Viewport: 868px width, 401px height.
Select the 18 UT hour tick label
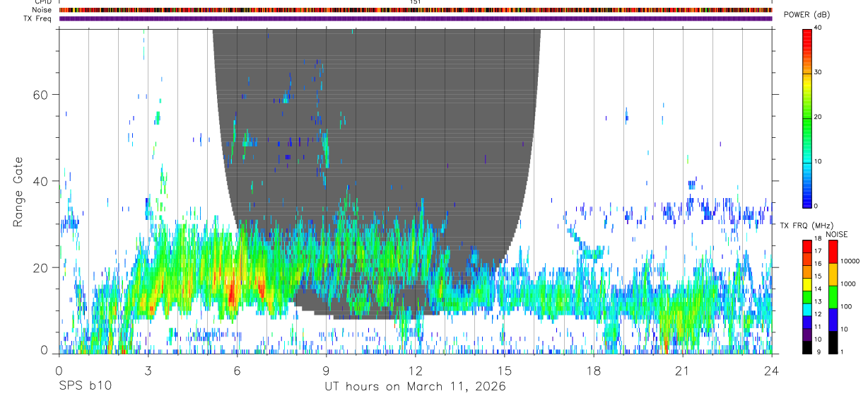coord(594,370)
